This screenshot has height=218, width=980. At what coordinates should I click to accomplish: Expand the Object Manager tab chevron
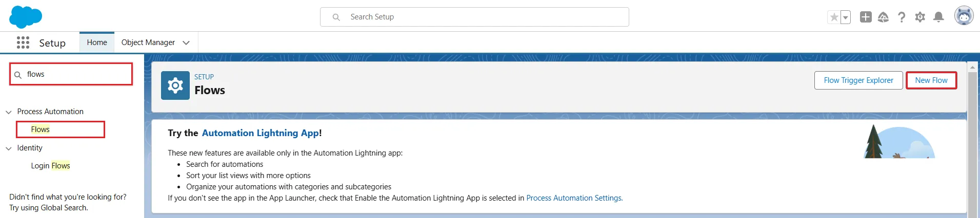pos(186,42)
